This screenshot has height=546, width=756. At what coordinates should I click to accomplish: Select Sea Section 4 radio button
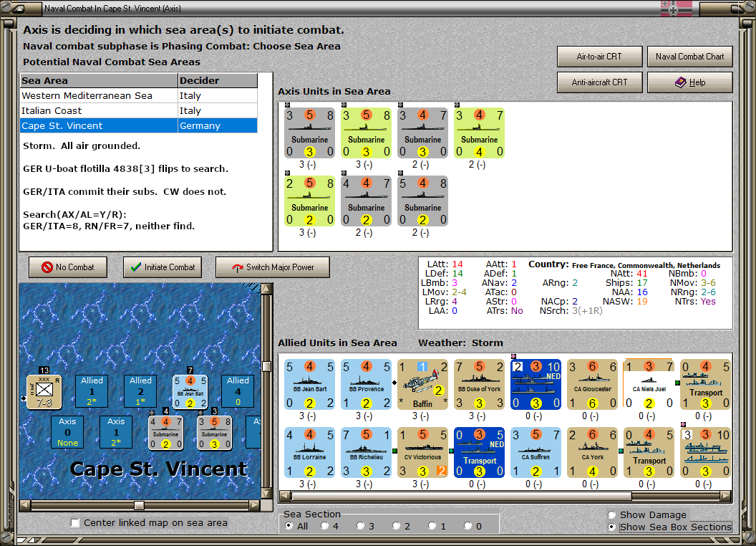(x=324, y=526)
